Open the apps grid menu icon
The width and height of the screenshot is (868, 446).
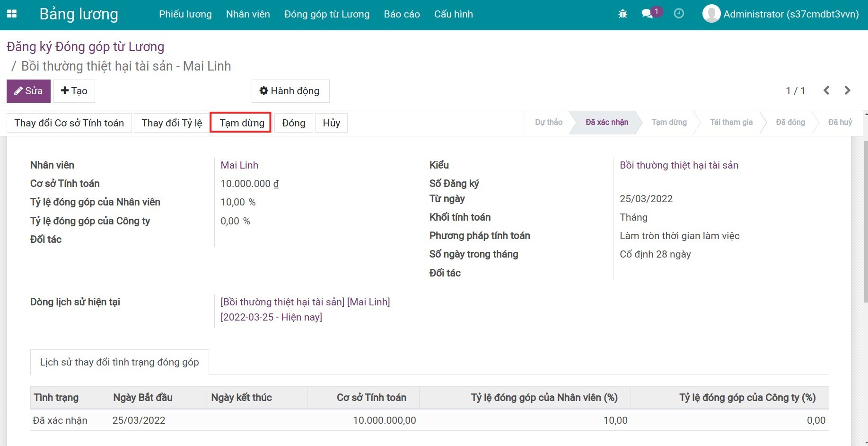click(x=12, y=14)
